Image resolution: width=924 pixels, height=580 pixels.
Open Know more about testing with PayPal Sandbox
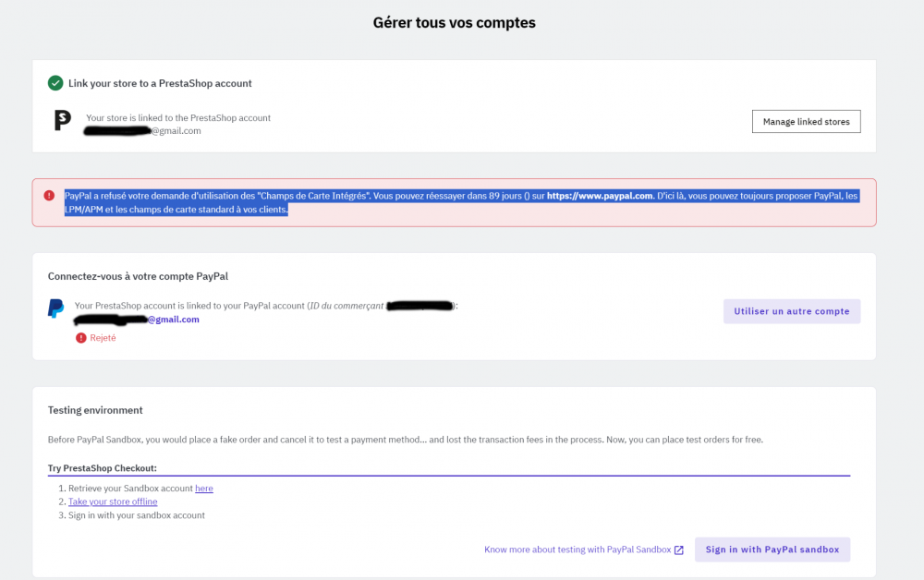coord(577,550)
